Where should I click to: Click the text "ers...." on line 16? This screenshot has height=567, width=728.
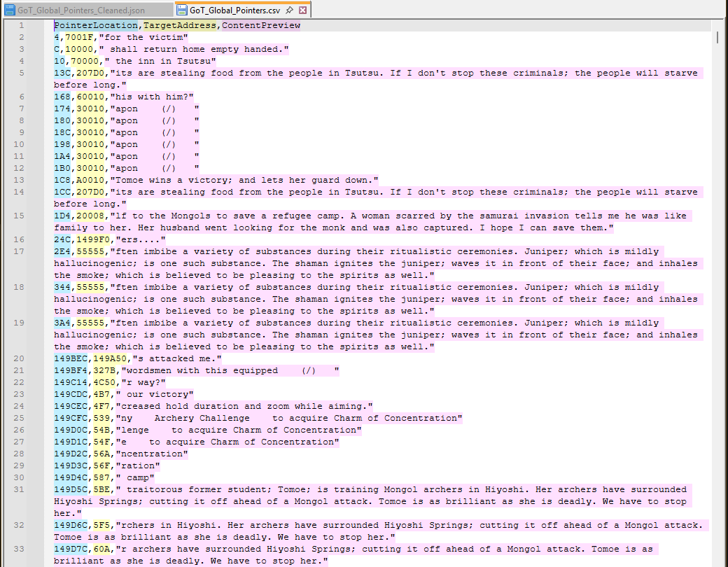click(x=141, y=239)
